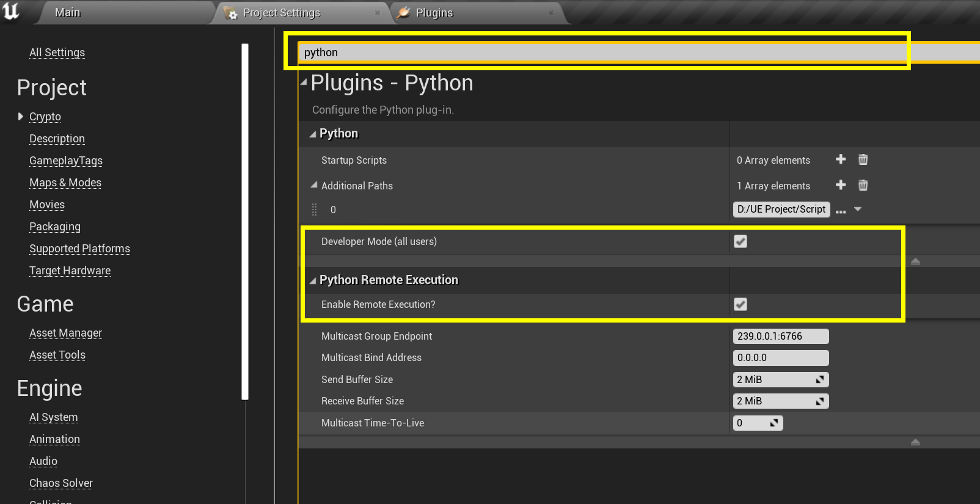Adjust Multicast Time-To-Live spinner
The width and height of the screenshot is (980, 504).
[x=774, y=423]
